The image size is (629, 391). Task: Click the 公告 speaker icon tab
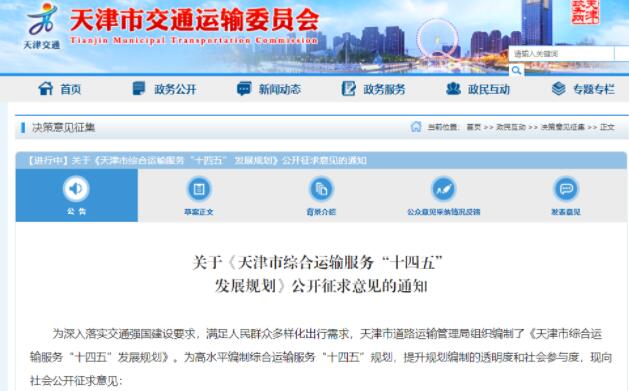click(77, 195)
